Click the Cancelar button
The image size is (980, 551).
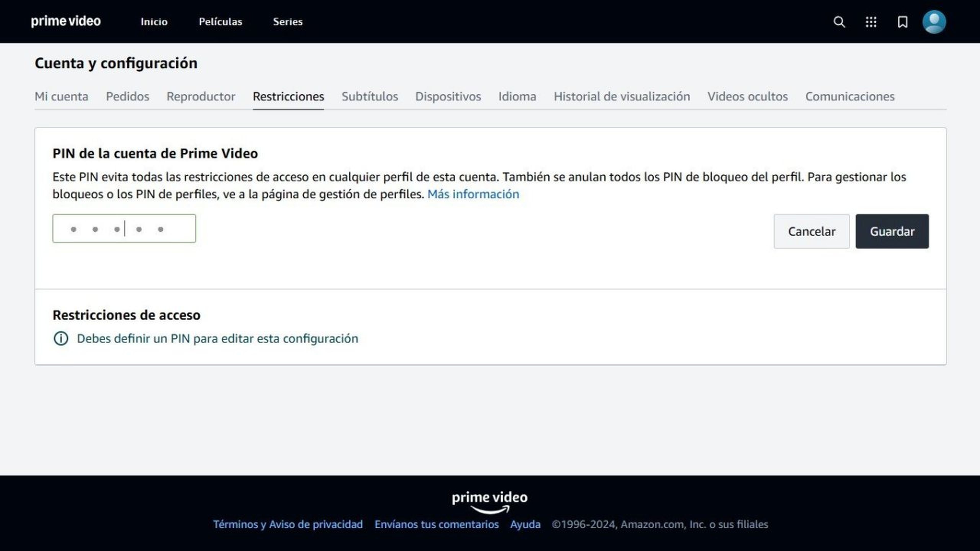812,231
